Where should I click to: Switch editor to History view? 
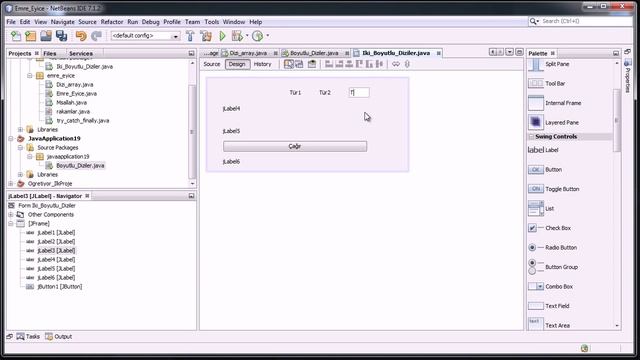262,64
